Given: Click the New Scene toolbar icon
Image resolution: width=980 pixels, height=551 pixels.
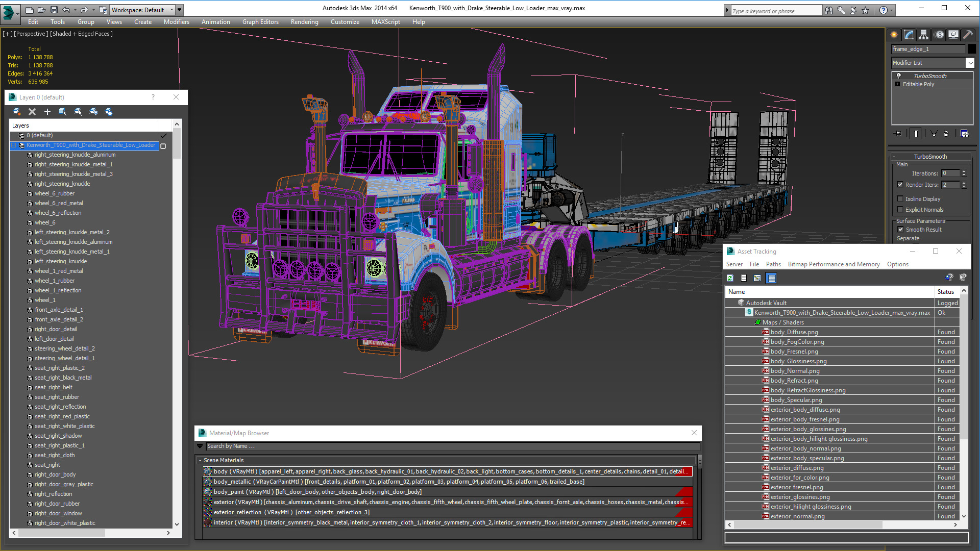Looking at the screenshot, I should click(x=30, y=10).
